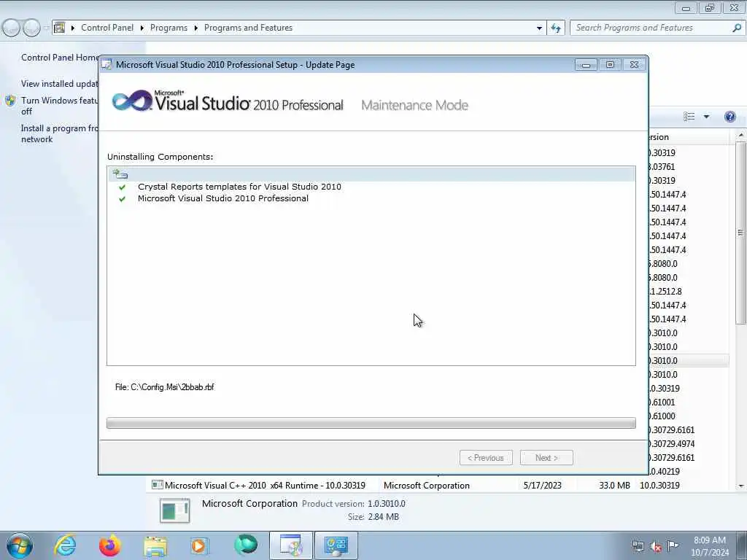The height and width of the screenshot is (560, 747).
Task: Click the green round app icon in taskbar
Action: pyautogui.click(x=245, y=545)
